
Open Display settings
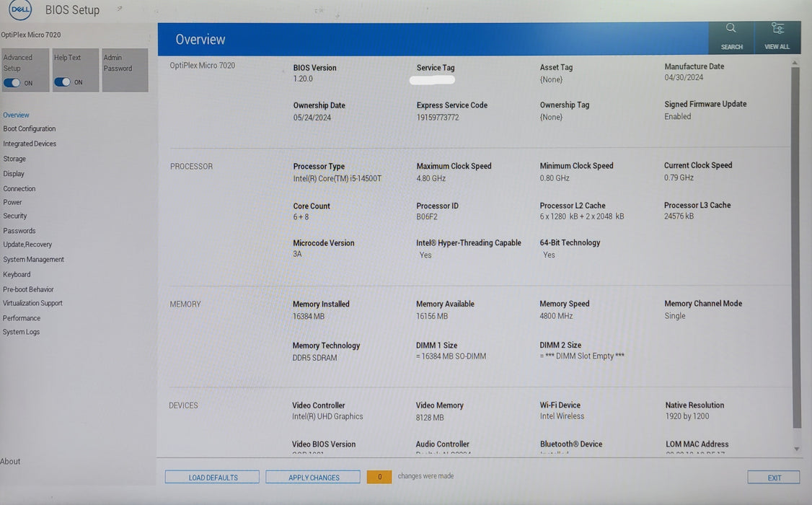click(x=14, y=174)
